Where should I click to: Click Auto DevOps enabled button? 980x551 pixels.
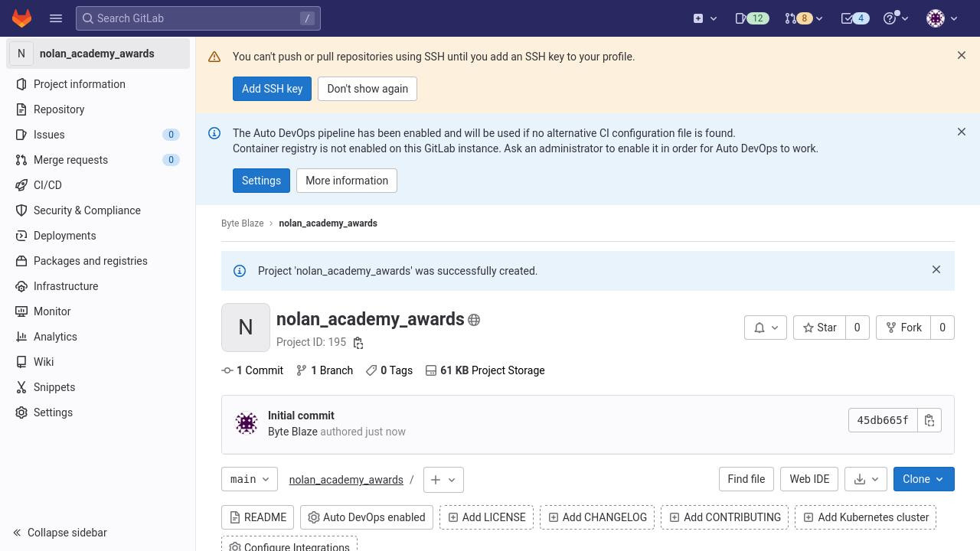367,517
